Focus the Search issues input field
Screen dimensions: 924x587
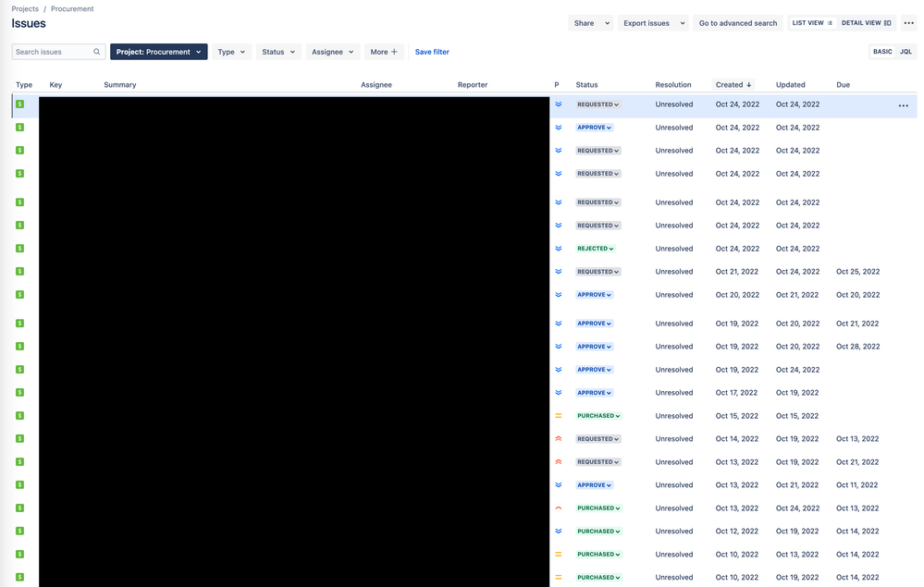[x=58, y=52]
